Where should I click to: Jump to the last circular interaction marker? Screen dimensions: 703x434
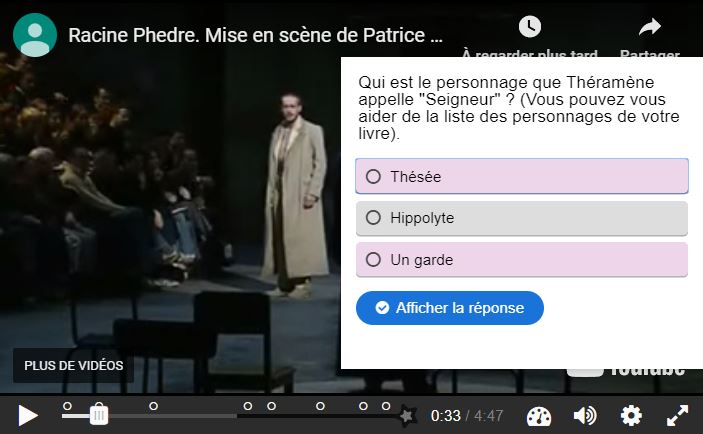[386, 406]
